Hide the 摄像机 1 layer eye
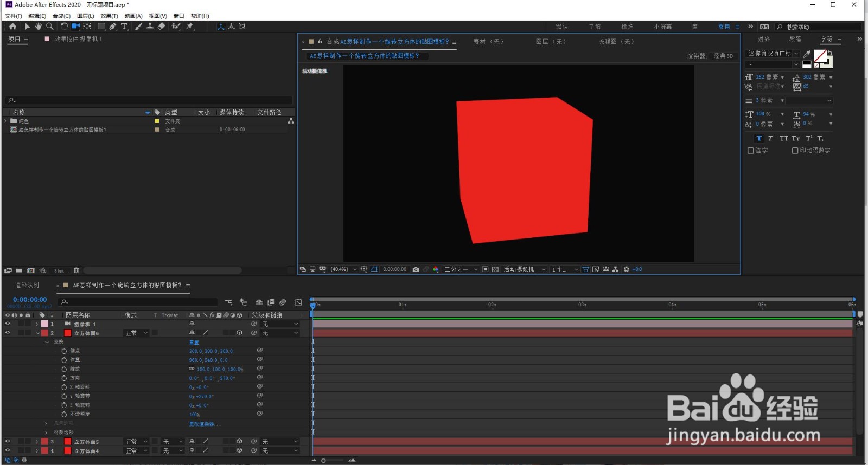The image size is (868, 465). pyautogui.click(x=8, y=324)
